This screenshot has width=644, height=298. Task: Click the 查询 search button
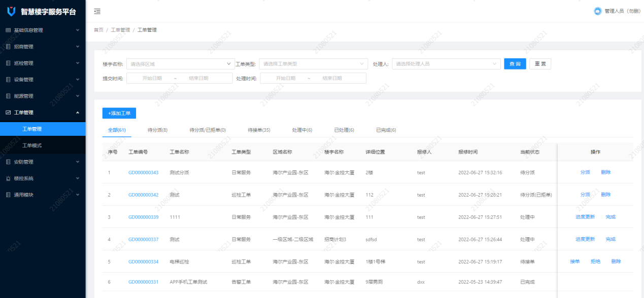pyautogui.click(x=515, y=64)
